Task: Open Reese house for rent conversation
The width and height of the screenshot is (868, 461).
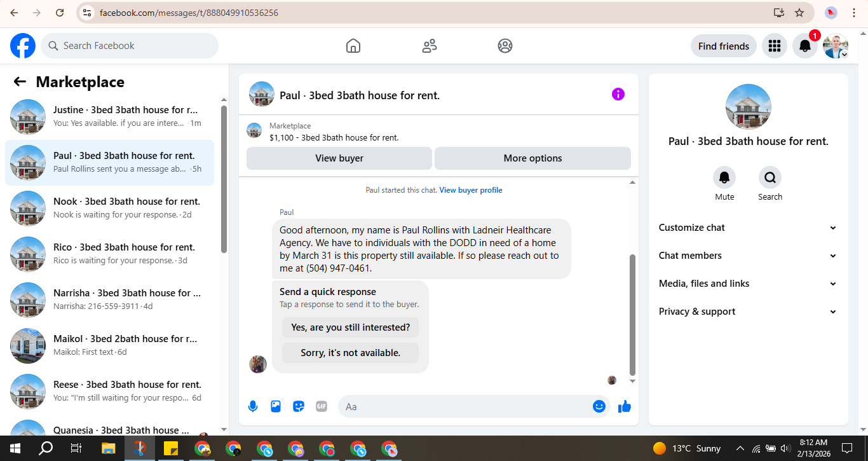Action: 109,392
